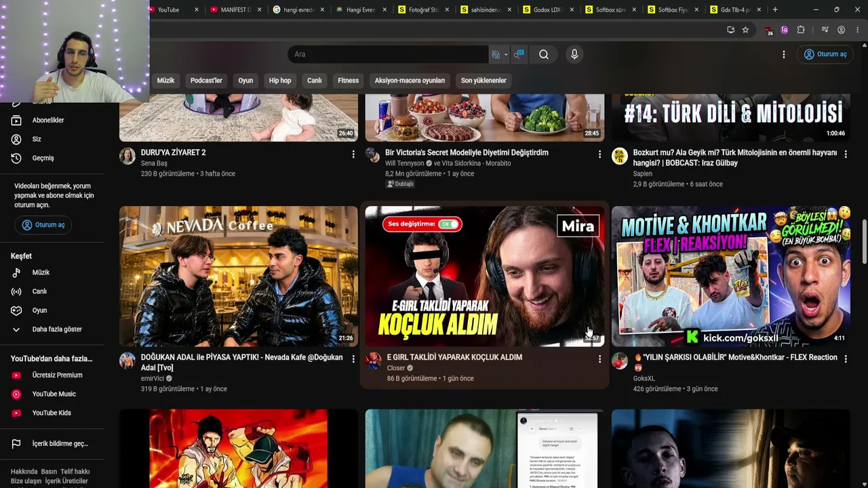The image size is (868, 488).
Task: Click the Oturum aç button in the top right
Action: click(x=825, y=54)
